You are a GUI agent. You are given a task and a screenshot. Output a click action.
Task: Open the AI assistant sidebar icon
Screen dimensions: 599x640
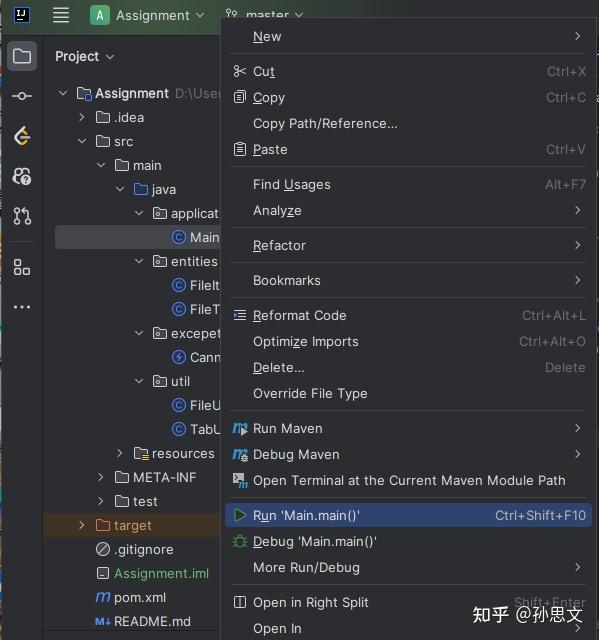click(x=22, y=176)
